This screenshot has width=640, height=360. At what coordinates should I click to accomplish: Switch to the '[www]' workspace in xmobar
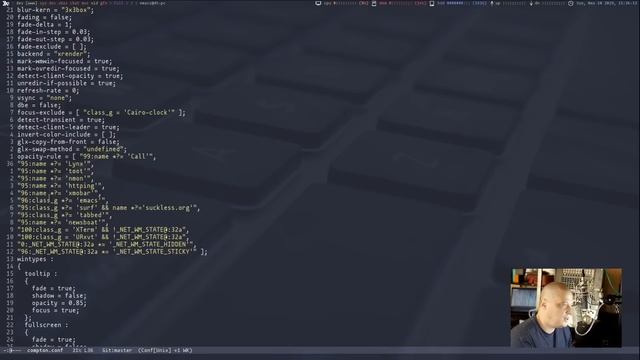click(x=31, y=3)
